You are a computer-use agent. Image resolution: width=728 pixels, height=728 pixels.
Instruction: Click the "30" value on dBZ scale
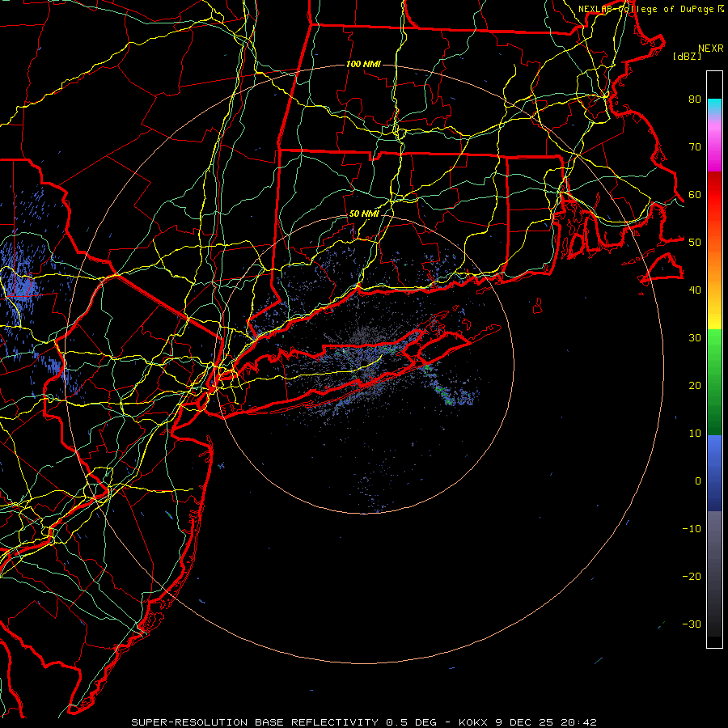695,337
